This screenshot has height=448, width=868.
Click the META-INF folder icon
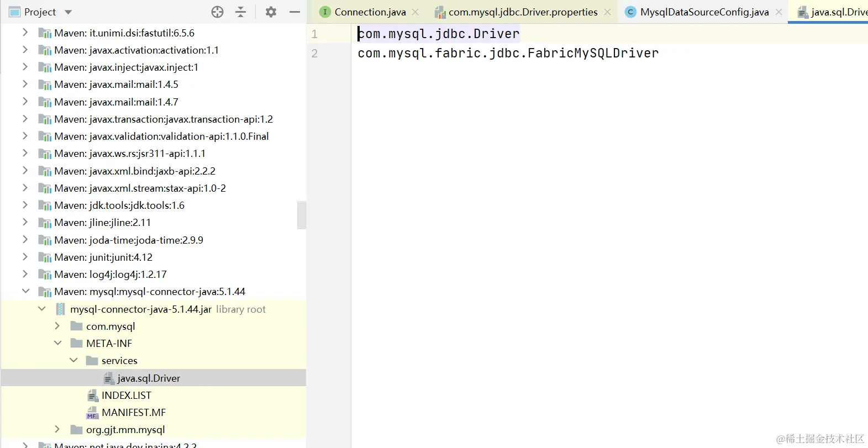[77, 343]
